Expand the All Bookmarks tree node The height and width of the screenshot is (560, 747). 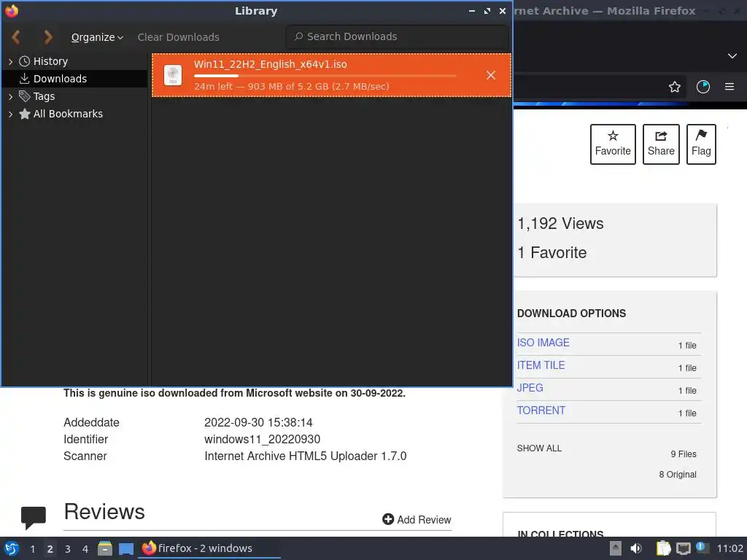click(10, 114)
